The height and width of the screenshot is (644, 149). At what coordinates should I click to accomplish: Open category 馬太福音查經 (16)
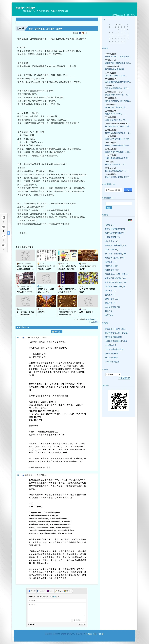pyautogui.click(x=112, y=307)
